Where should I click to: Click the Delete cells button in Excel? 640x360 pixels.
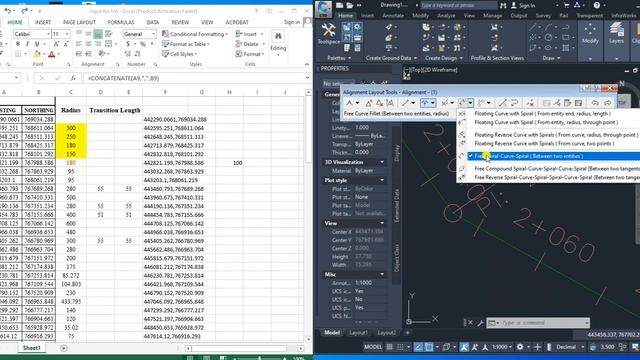click(249, 44)
